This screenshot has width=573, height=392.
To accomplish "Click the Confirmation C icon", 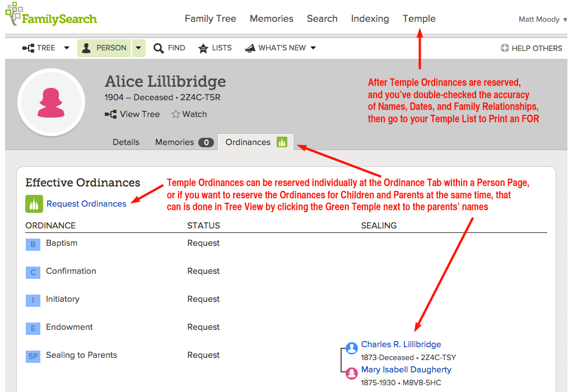I will 33,272.
